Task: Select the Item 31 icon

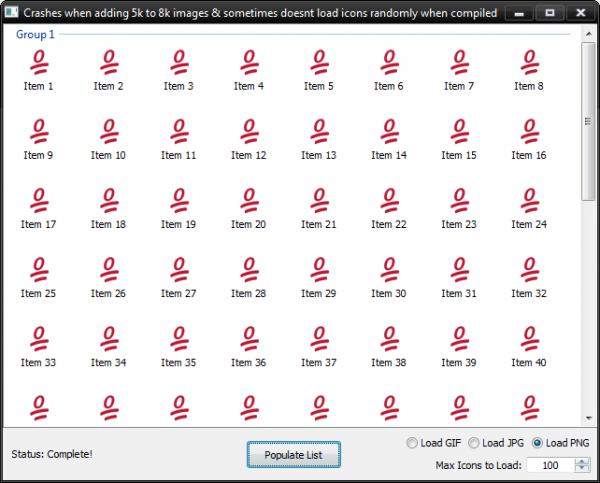Action: [x=460, y=269]
